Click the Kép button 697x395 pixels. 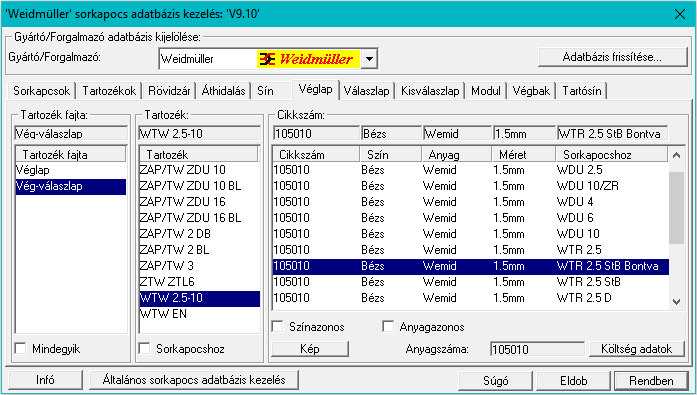point(310,349)
